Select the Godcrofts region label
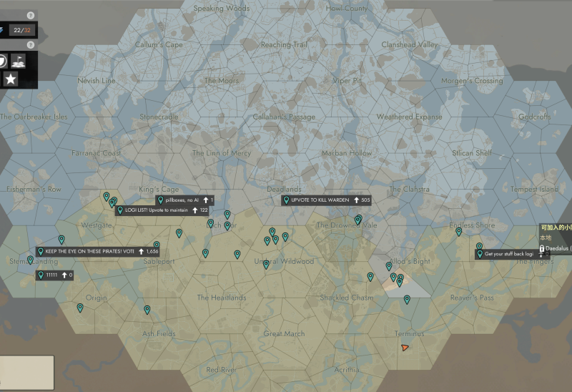Screen dimensions: 572x392 pyautogui.click(x=534, y=117)
